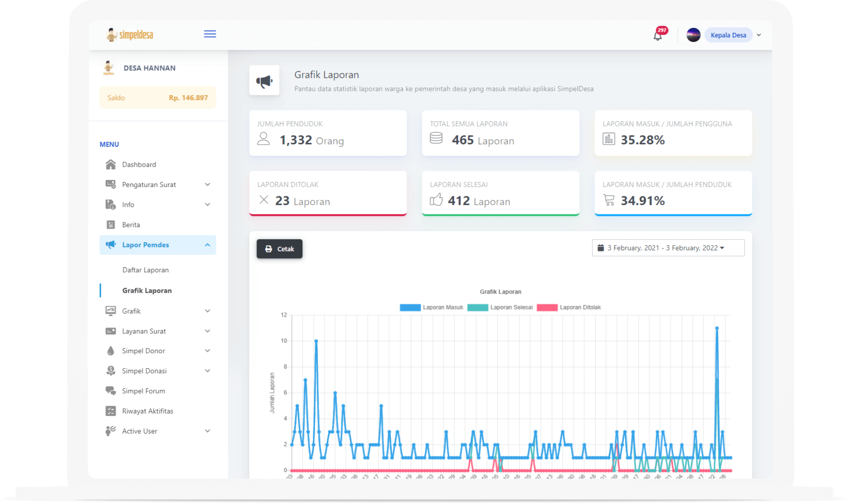Toggle the Laporan Ditolak legend swatch

[547, 308]
